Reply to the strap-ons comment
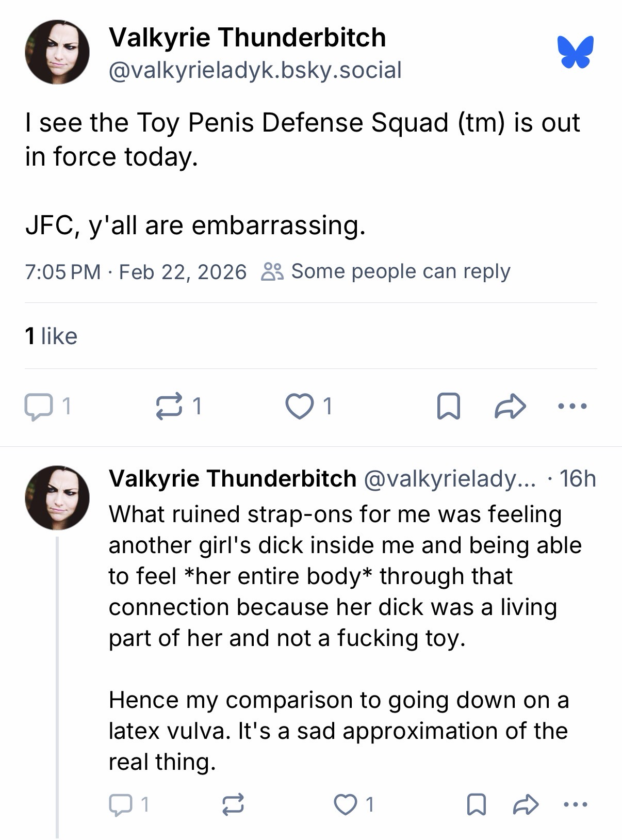Viewport: 622px width, 840px height. [121, 804]
